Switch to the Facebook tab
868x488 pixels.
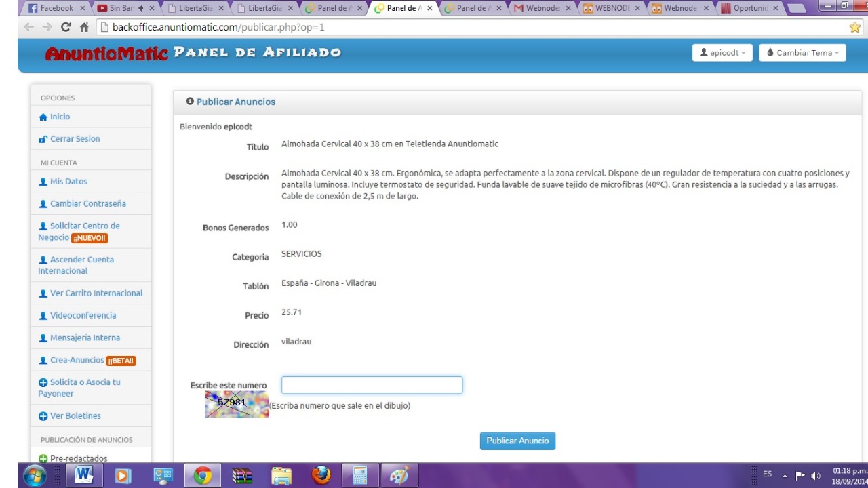[x=56, y=8]
